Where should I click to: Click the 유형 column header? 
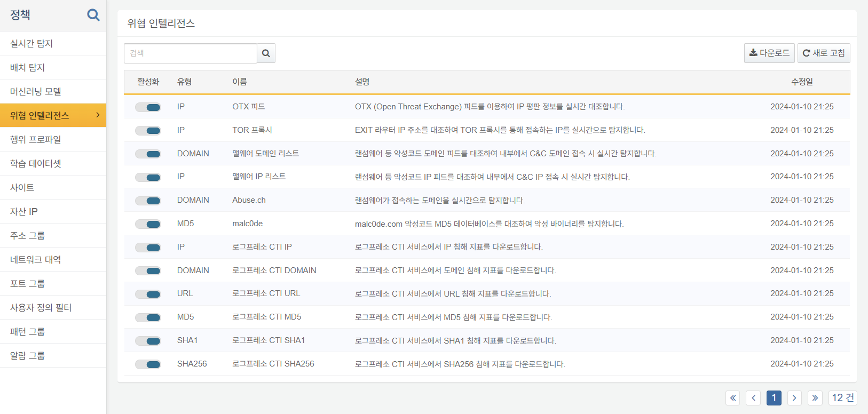185,82
